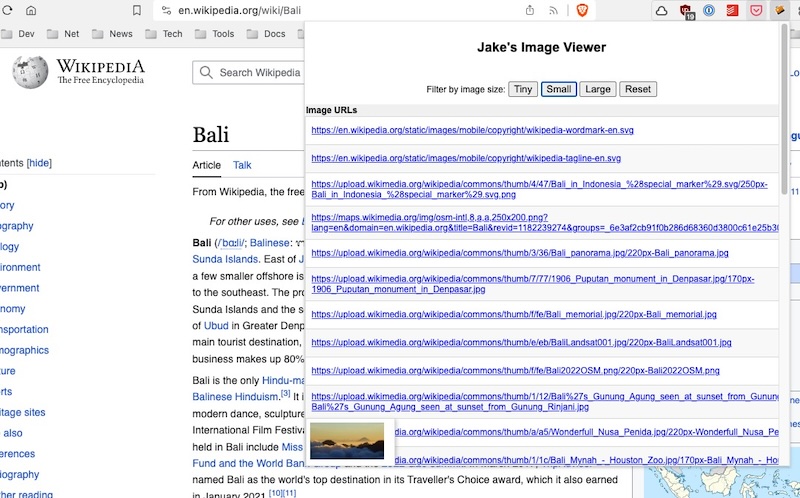Open the Todoist extension icon
This screenshot has width=800, height=498.
[x=732, y=11]
